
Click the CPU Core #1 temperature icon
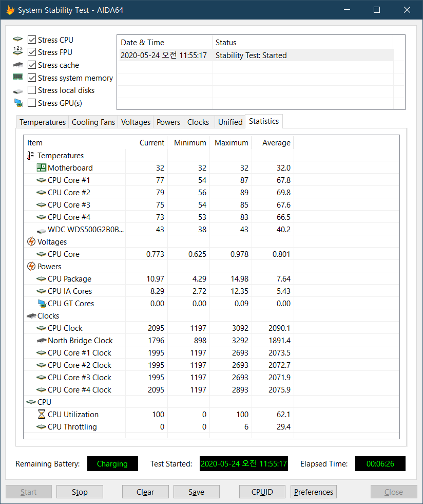click(x=41, y=180)
